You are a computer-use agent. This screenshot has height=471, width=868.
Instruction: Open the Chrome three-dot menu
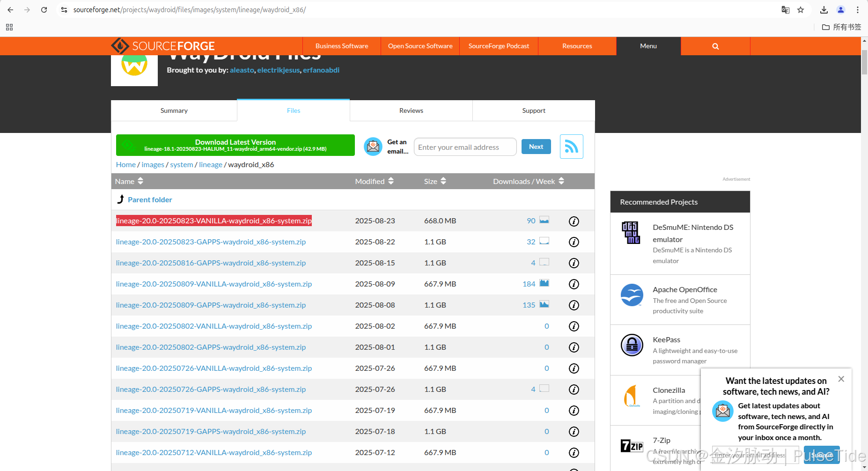[858, 10]
